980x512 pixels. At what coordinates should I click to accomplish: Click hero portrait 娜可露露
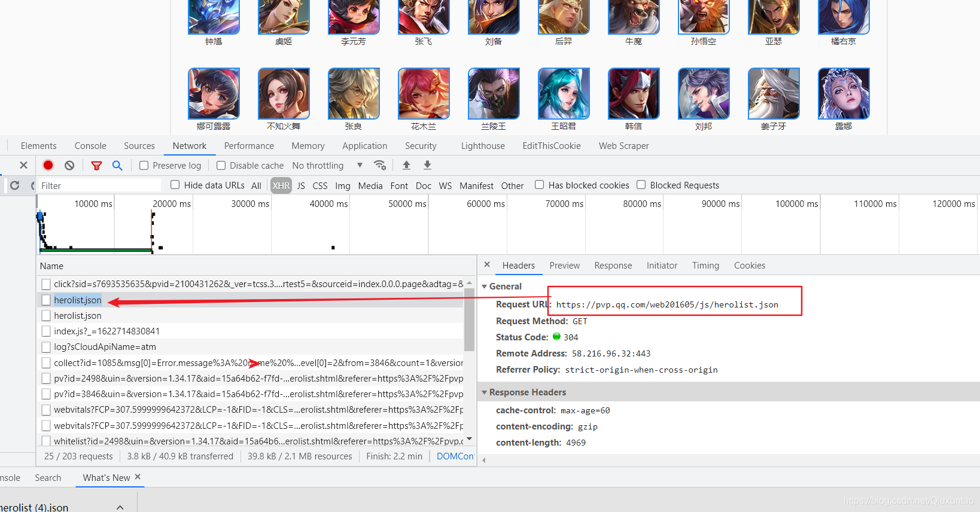point(214,93)
